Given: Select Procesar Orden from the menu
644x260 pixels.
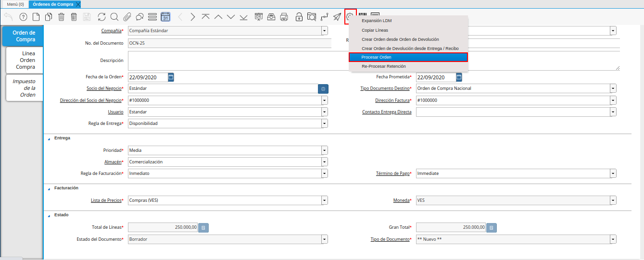Looking at the screenshot, I should (x=408, y=57).
